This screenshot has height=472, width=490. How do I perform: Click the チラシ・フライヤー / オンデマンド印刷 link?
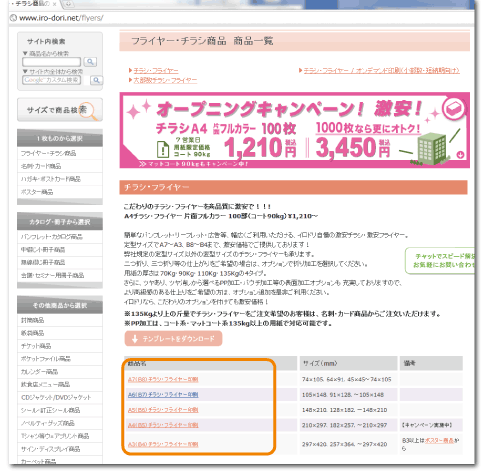[x=382, y=71]
